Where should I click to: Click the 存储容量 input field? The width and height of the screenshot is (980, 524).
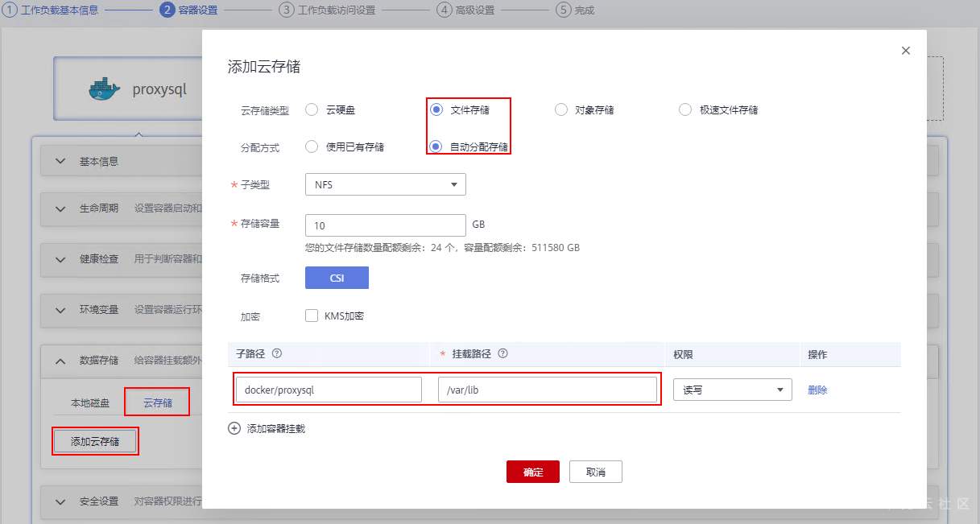tap(386, 225)
